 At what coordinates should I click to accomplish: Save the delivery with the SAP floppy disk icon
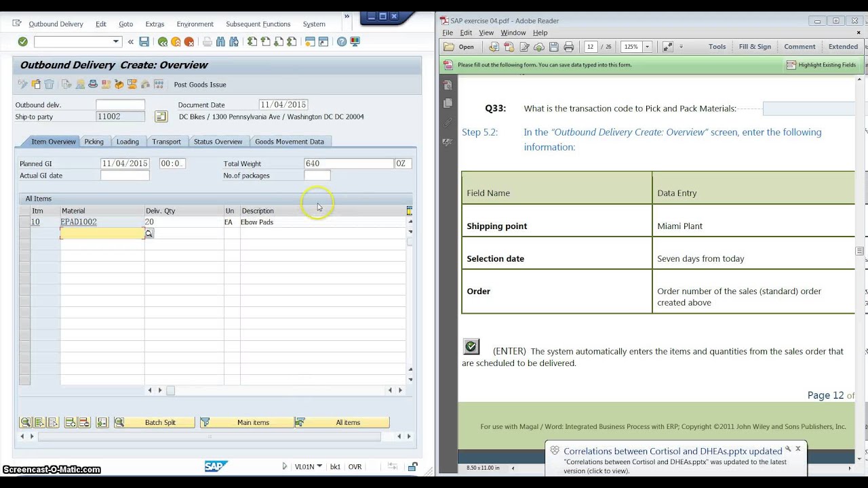pos(144,42)
